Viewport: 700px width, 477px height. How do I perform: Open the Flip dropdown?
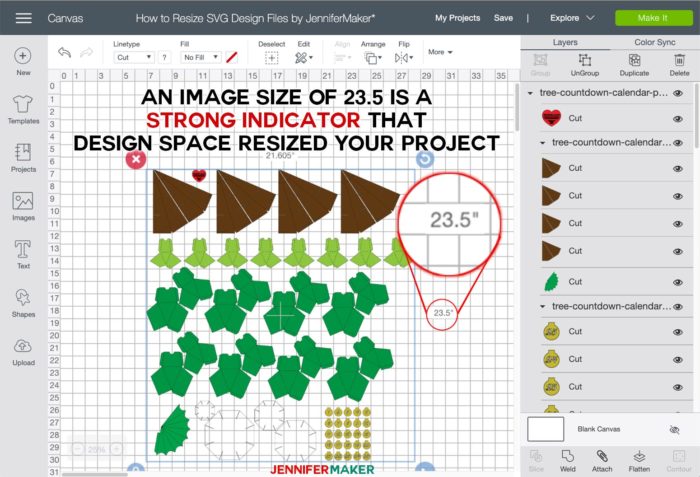tap(404, 58)
